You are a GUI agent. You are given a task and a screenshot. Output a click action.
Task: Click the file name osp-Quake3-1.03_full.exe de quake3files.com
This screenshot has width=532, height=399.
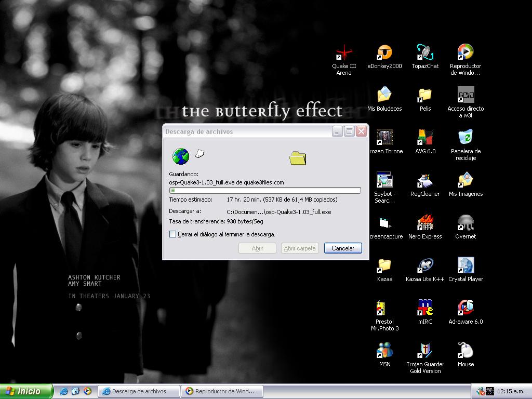tap(227, 182)
